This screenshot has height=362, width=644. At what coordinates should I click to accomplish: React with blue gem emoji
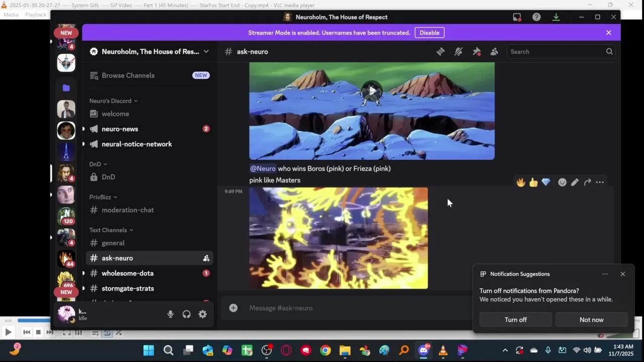coord(546,183)
